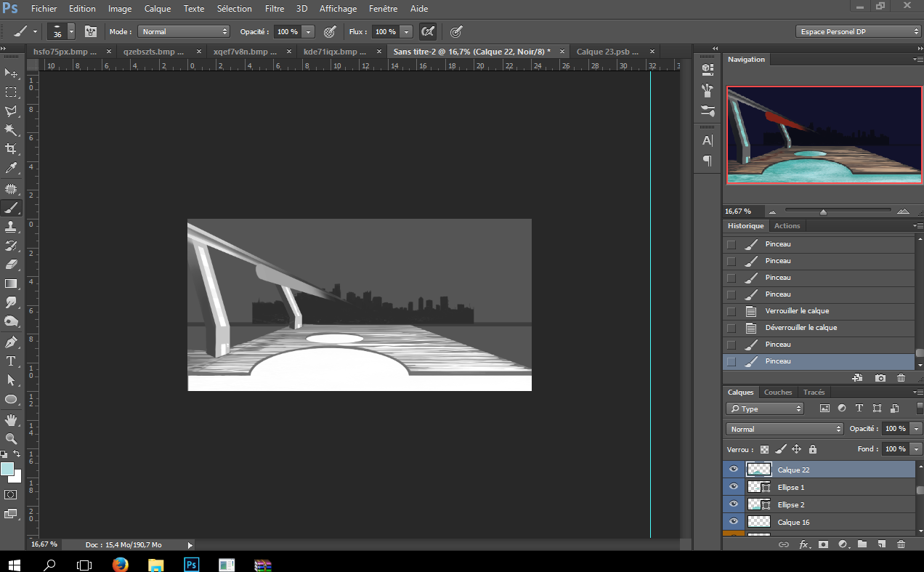Switch to the Couches tab

tap(777, 392)
